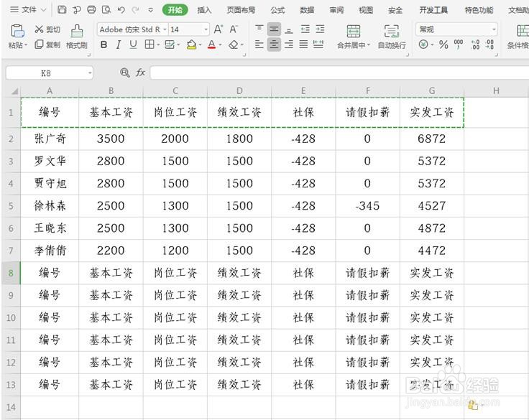
Task: Align text to bottom of cell
Action: click(x=289, y=29)
